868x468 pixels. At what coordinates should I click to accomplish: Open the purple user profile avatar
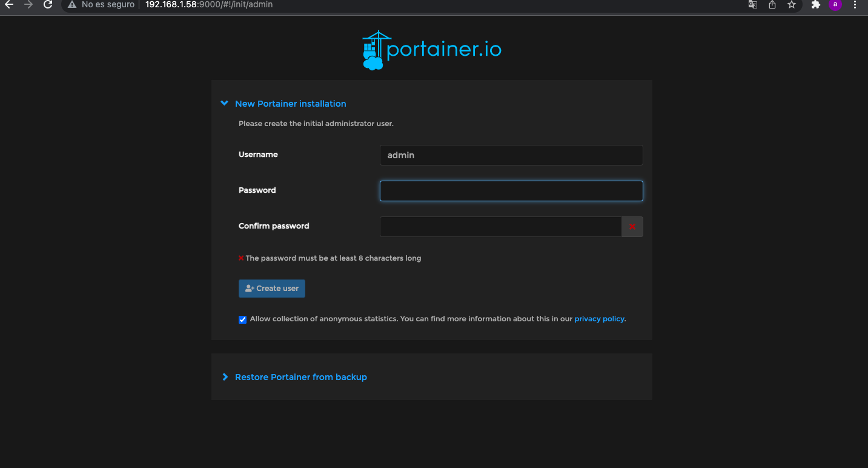(835, 4)
